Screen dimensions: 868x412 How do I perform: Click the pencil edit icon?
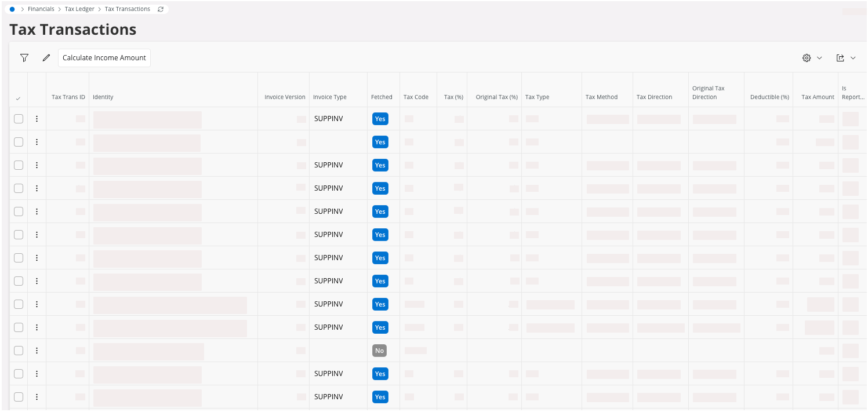(46, 58)
